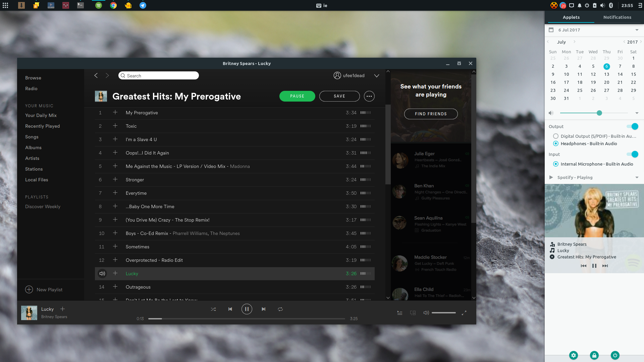The height and width of the screenshot is (362, 644).
Task: Click the notification bell in system tray
Action: 580,5
